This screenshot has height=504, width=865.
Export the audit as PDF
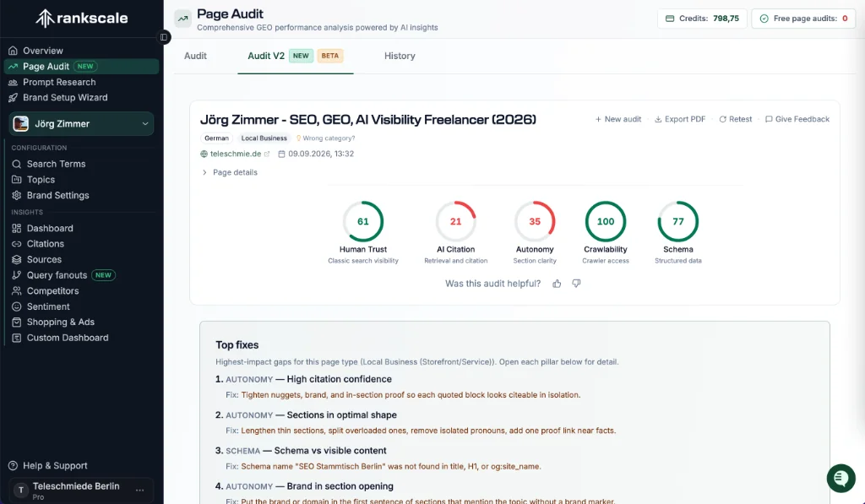(680, 119)
